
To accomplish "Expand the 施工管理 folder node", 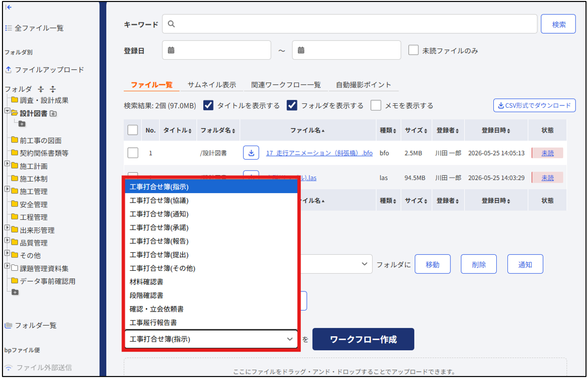I will click(7, 189).
